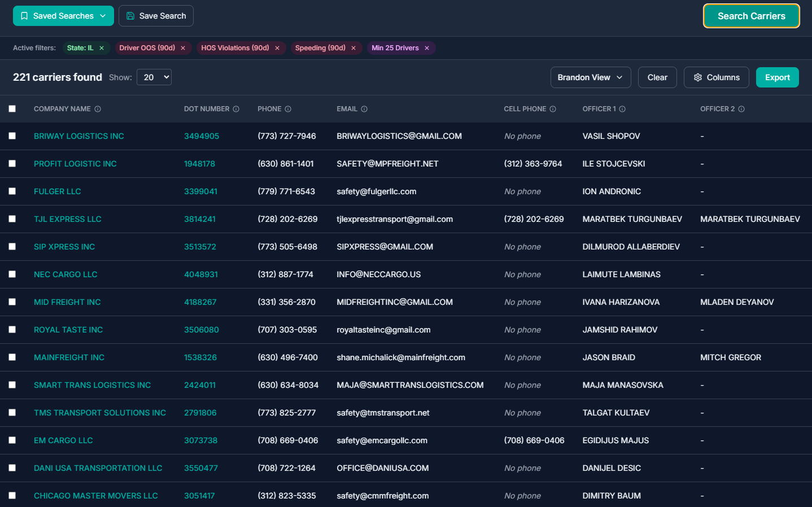Click the EMAIL column info icon
The height and width of the screenshot is (507, 812).
[x=365, y=108]
